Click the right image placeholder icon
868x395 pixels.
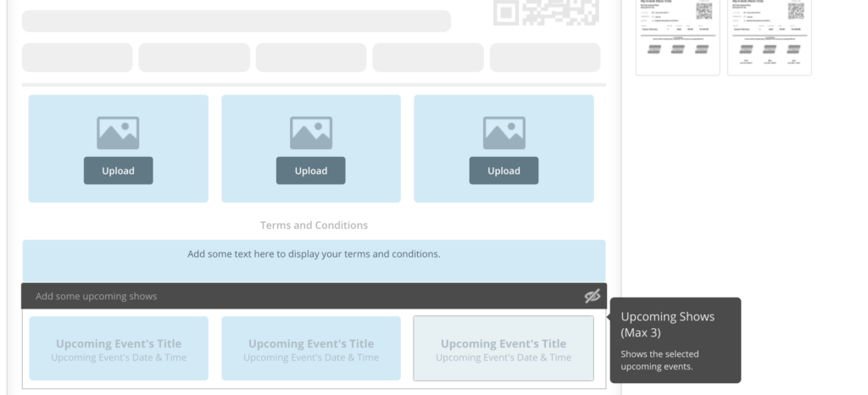pyautogui.click(x=504, y=133)
